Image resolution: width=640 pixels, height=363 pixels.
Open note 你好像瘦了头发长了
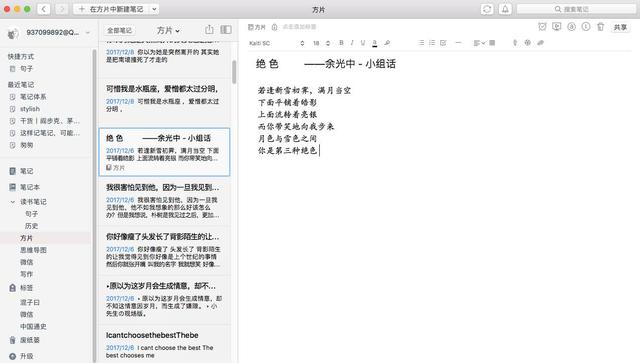point(164,250)
